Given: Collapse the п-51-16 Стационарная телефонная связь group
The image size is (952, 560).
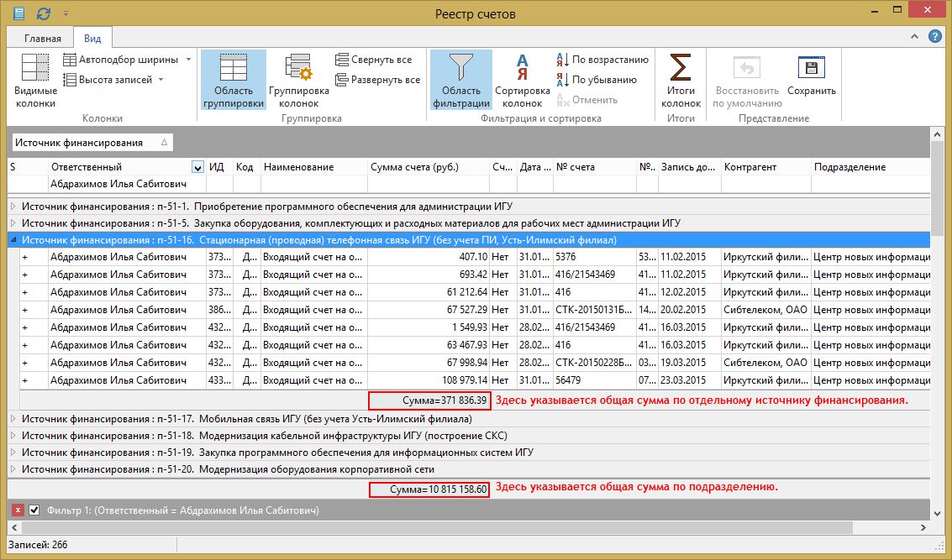Looking at the screenshot, I should [x=13, y=240].
